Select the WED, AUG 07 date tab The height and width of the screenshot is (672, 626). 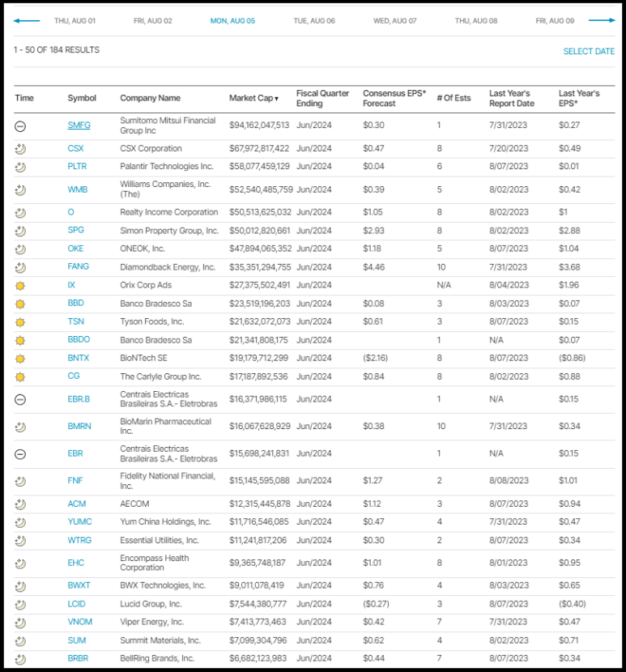(x=395, y=20)
